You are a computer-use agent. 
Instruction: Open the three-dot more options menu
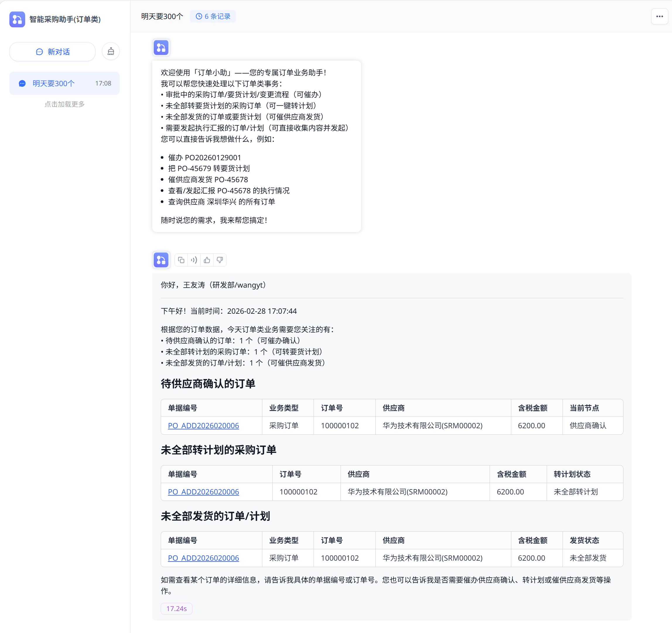(659, 16)
